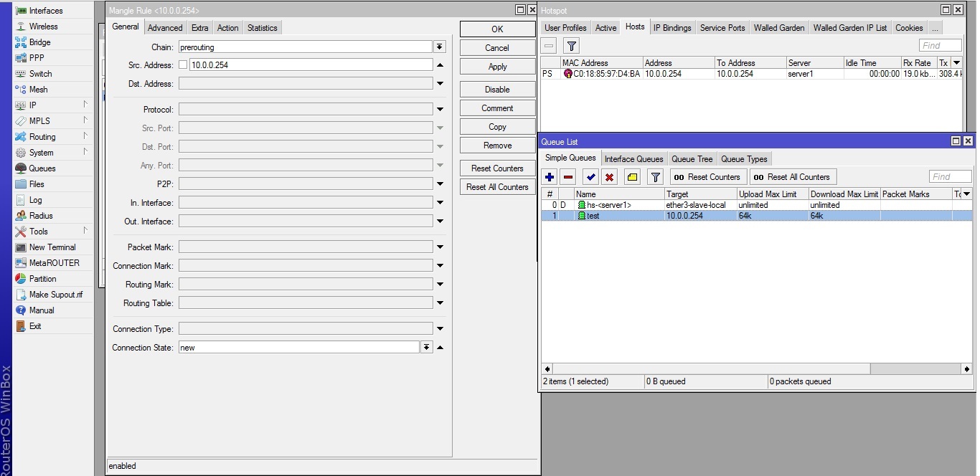The height and width of the screenshot is (476, 980).
Task: Select host row C0:18:85:97:D4:BA
Action: 751,74
